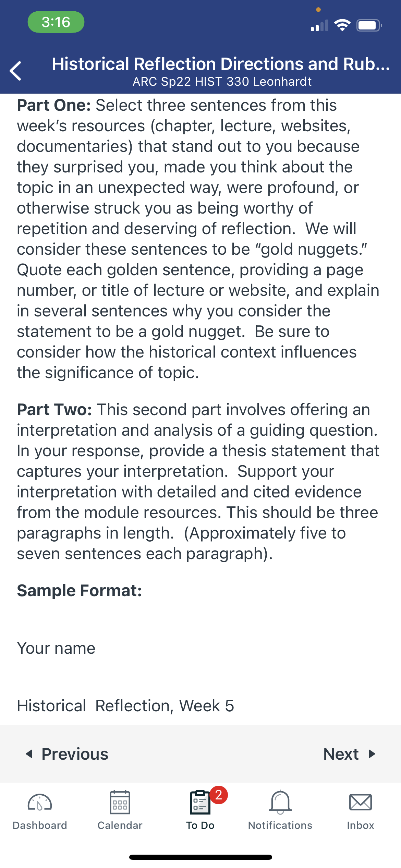Tap the ARC Sp22 HIST 330 Leonhardt subtitle
Viewport: 401px width, 868px height.
(222, 82)
